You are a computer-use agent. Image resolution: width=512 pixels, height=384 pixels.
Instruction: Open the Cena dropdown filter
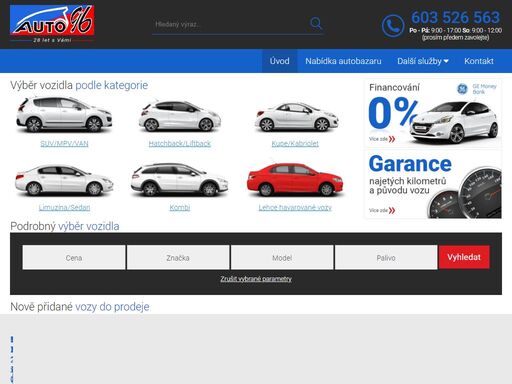click(74, 257)
